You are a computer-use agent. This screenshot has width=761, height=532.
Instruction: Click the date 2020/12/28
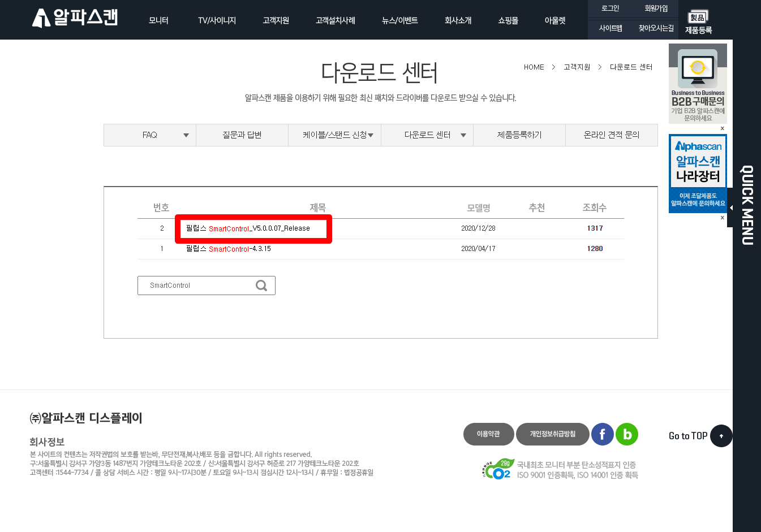tap(478, 228)
